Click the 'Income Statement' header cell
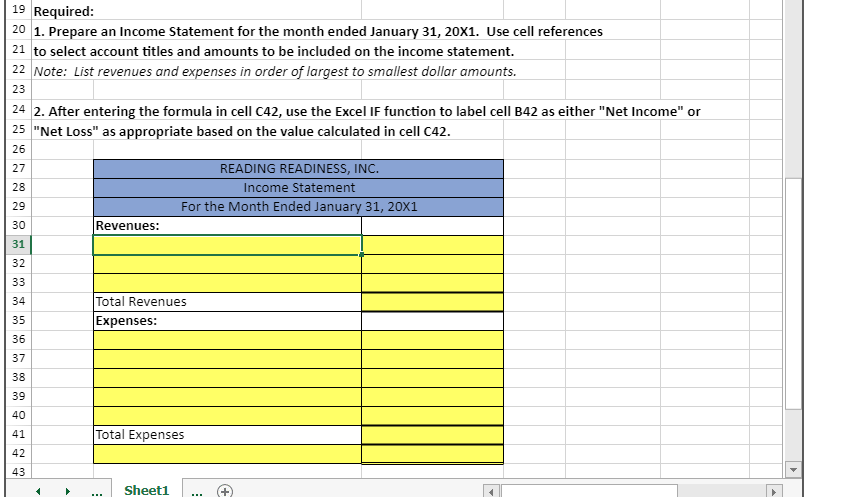The width and height of the screenshot is (848, 497). tap(299, 188)
